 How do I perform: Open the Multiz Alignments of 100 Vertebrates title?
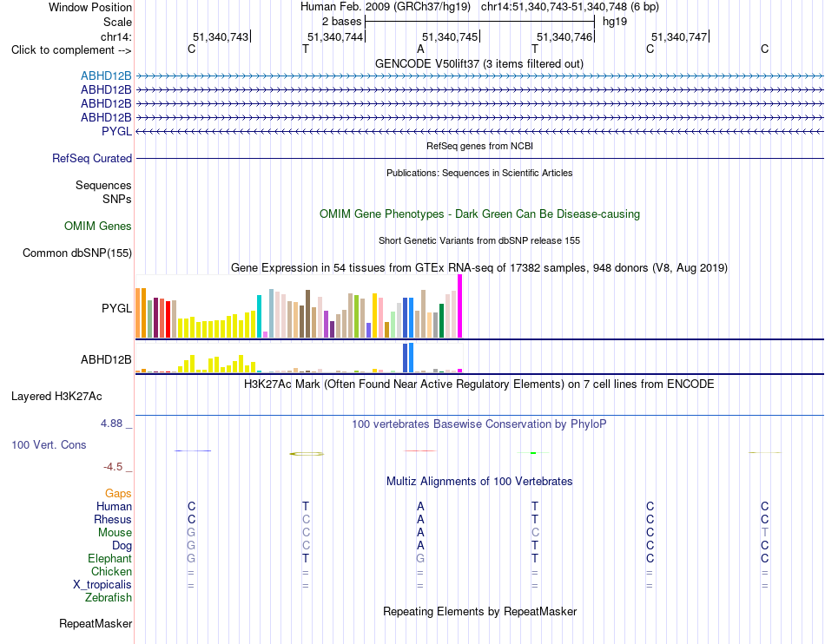tap(479, 481)
